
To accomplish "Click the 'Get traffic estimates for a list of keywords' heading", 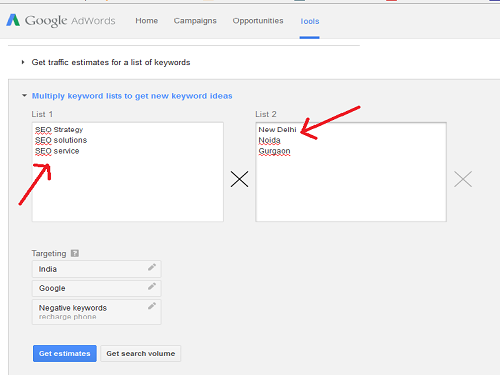I will (111, 62).
